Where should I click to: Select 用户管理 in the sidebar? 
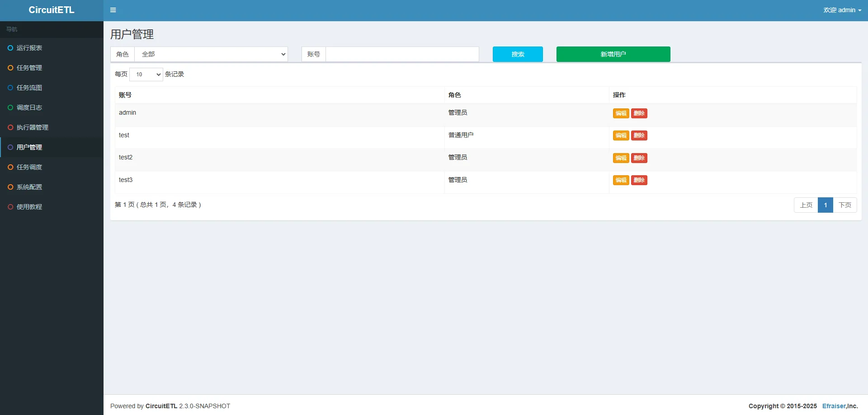point(29,147)
